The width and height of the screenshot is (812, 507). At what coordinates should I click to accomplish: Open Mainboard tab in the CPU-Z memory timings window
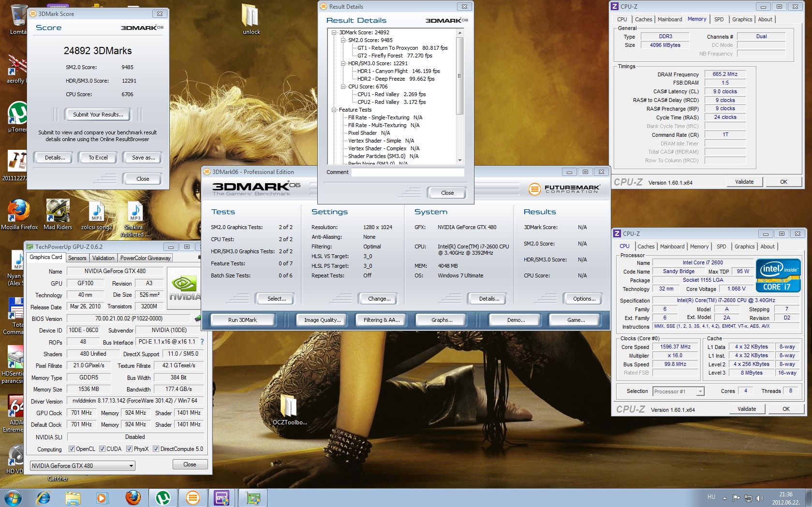point(670,19)
